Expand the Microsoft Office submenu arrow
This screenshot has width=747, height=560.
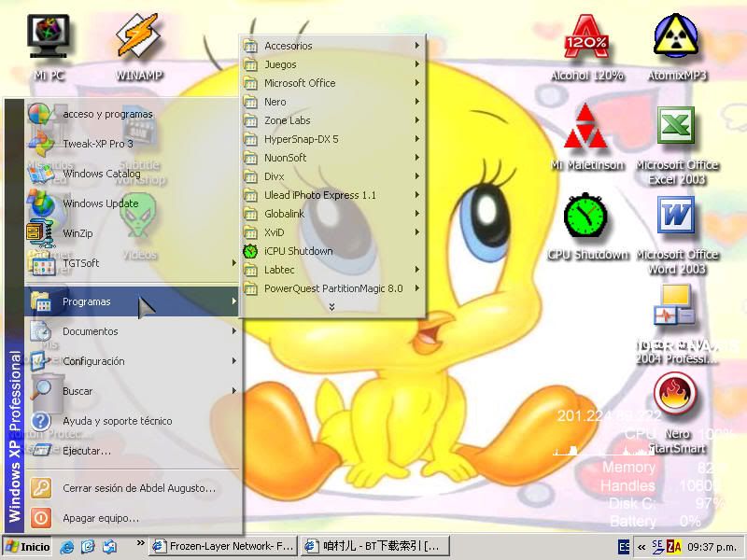point(416,82)
